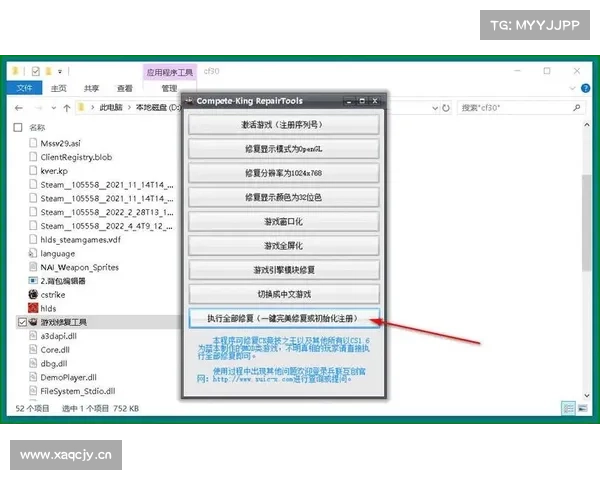This screenshot has width=600, height=480.
Task: Click the Explorer back arrow
Action: click(21, 106)
